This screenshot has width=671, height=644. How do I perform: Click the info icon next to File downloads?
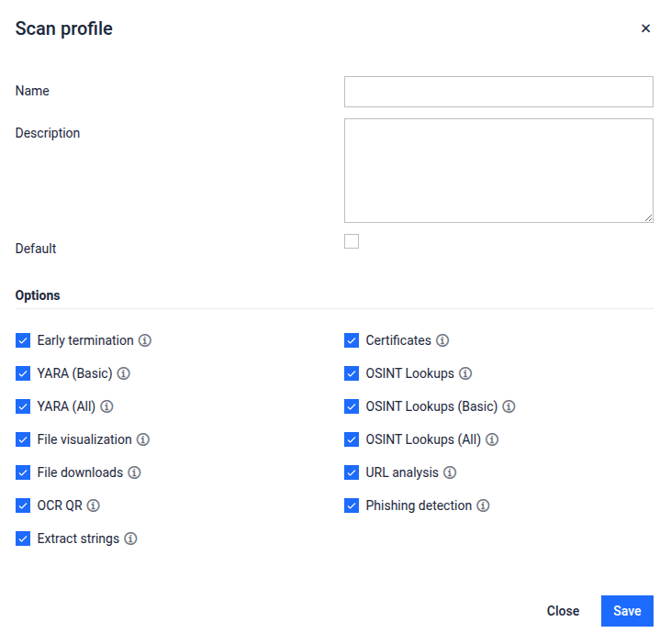pos(134,472)
